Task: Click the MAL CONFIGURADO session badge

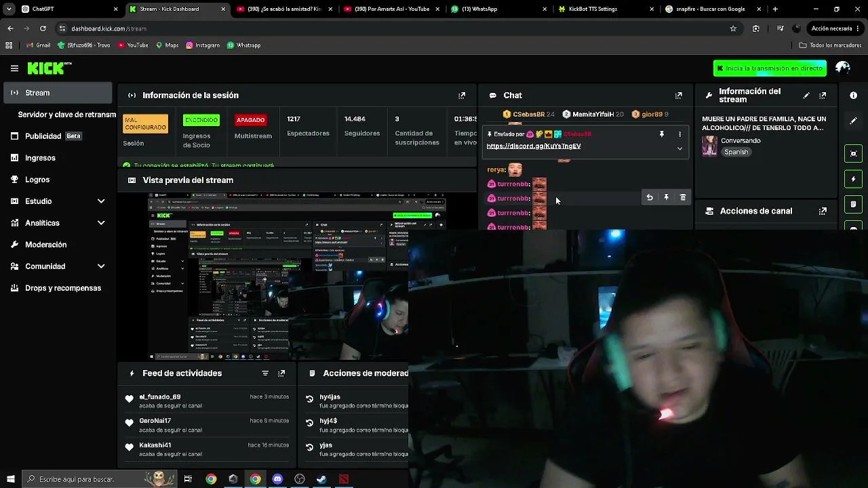Action: point(145,124)
